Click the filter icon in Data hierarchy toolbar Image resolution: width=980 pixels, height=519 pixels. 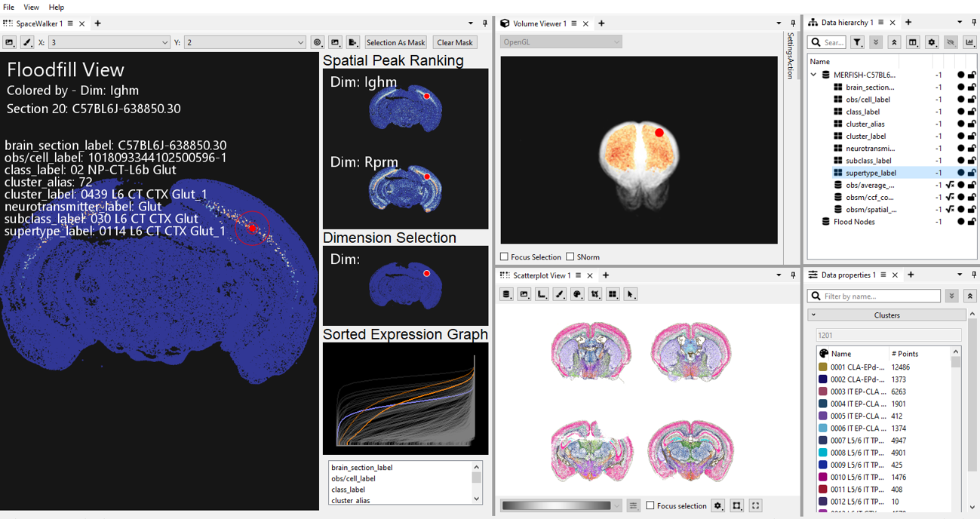click(x=858, y=43)
